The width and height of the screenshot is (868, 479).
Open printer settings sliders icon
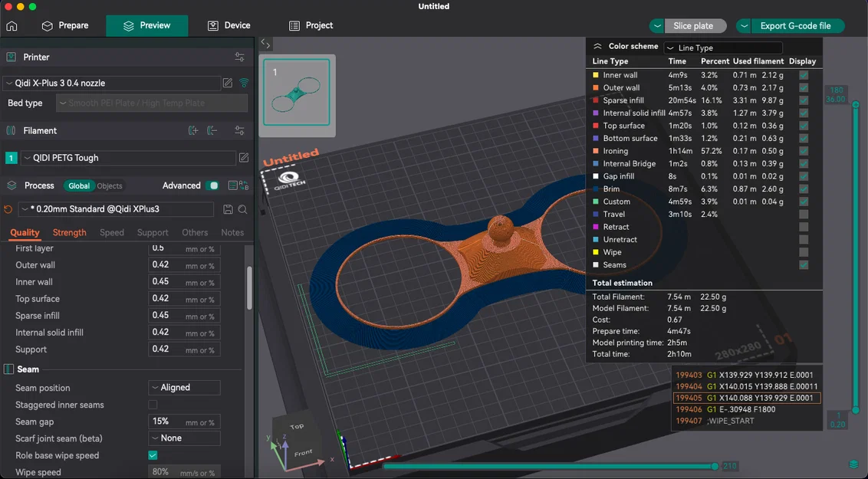click(240, 57)
